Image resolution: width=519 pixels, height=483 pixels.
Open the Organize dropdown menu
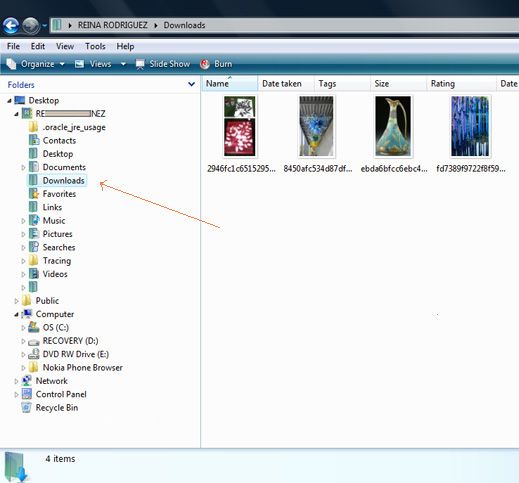(x=35, y=64)
